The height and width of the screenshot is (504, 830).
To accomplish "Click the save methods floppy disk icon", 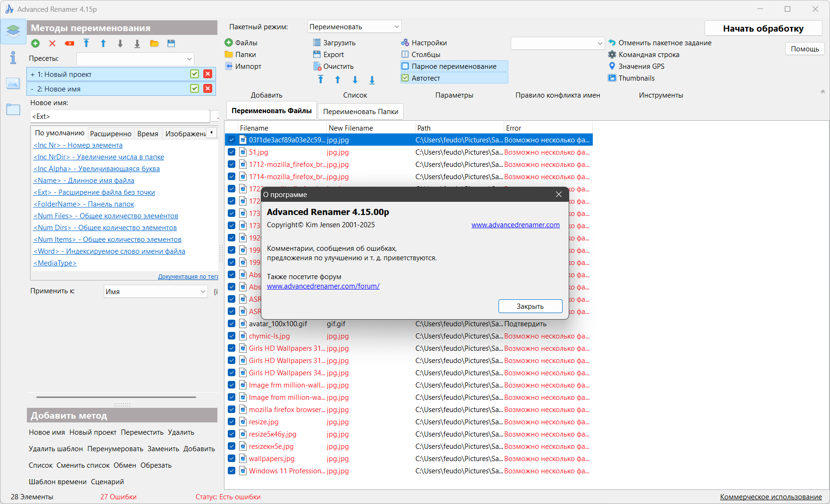I will click(171, 43).
